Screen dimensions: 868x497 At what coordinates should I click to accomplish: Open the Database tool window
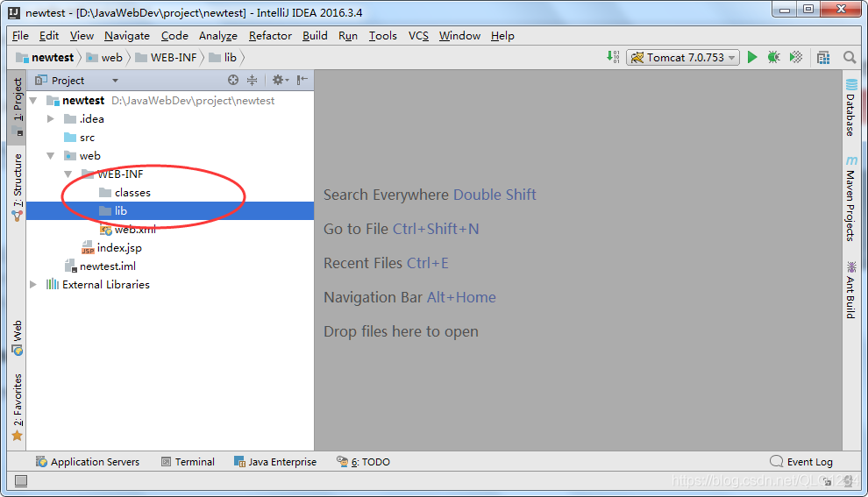tap(850, 108)
